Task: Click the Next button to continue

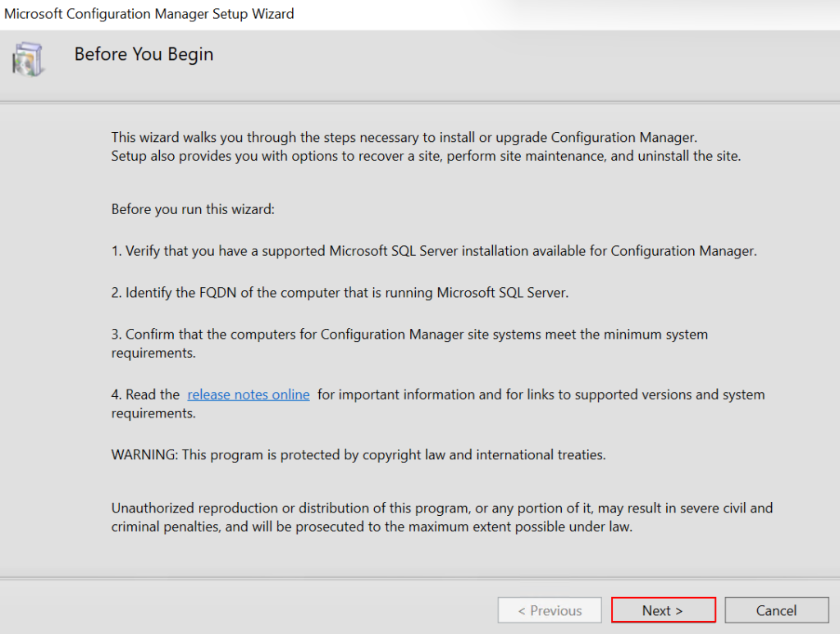Action: (x=663, y=610)
